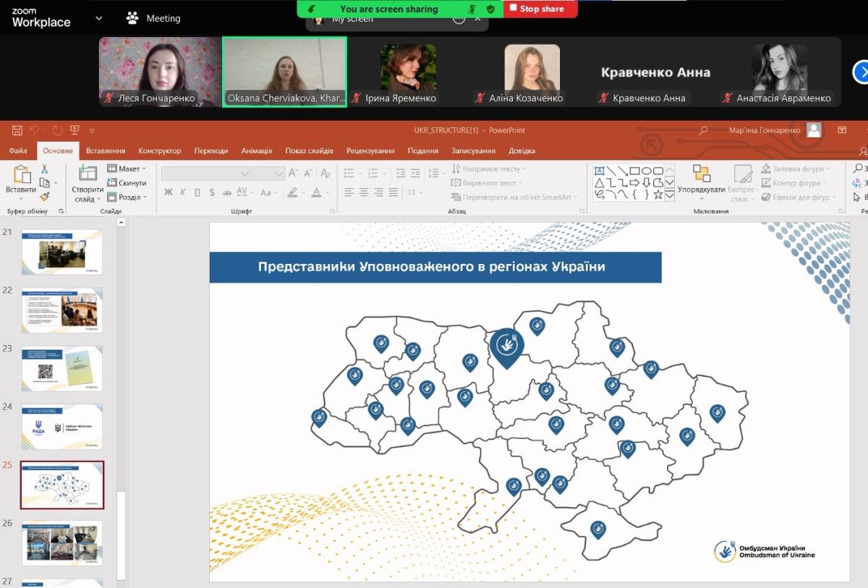Open the Анімація ribbon tab
This screenshot has width=868, height=588.
[257, 150]
